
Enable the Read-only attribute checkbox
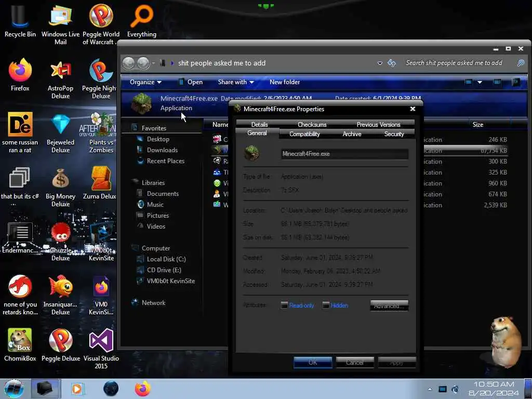click(x=284, y=305)
